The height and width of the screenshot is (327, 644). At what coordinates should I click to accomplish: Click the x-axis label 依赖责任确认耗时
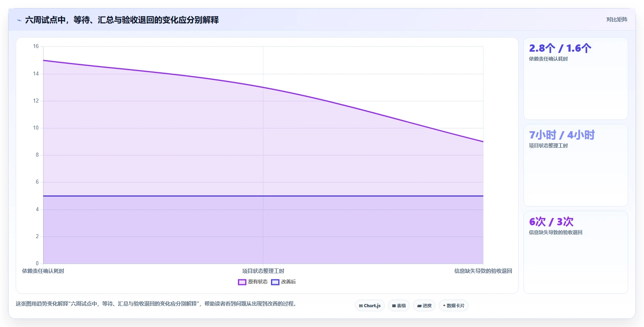coord(43,271)
